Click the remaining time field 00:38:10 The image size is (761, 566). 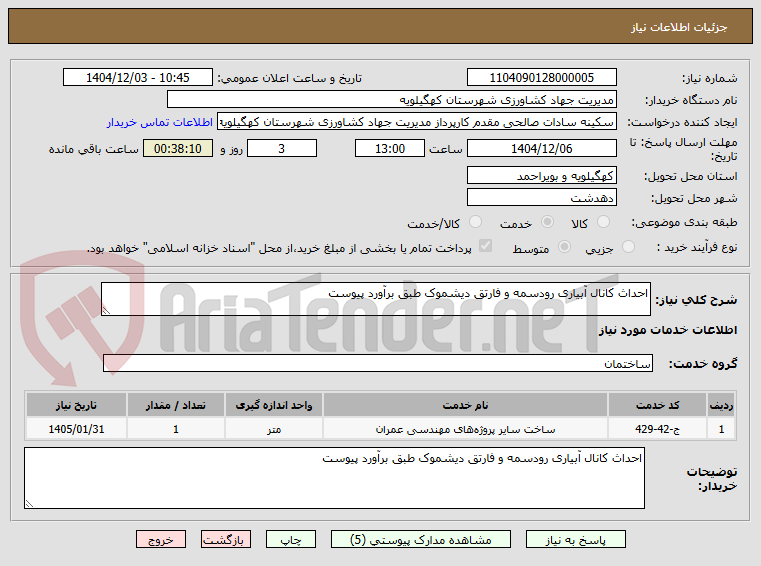point(178,149)
